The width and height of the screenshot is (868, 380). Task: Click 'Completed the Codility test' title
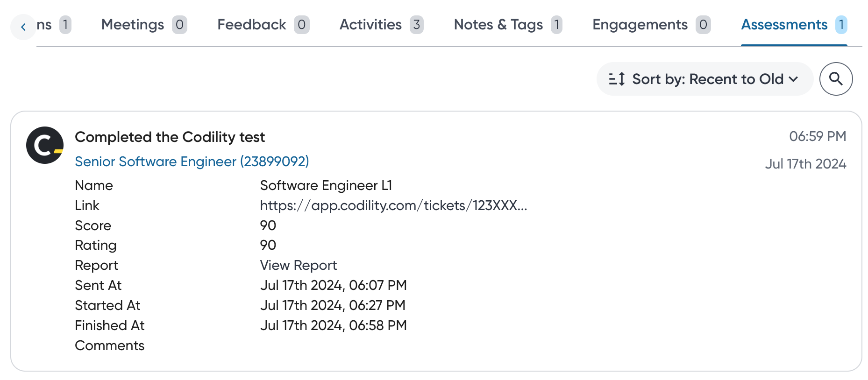click(x=170, y=137)
